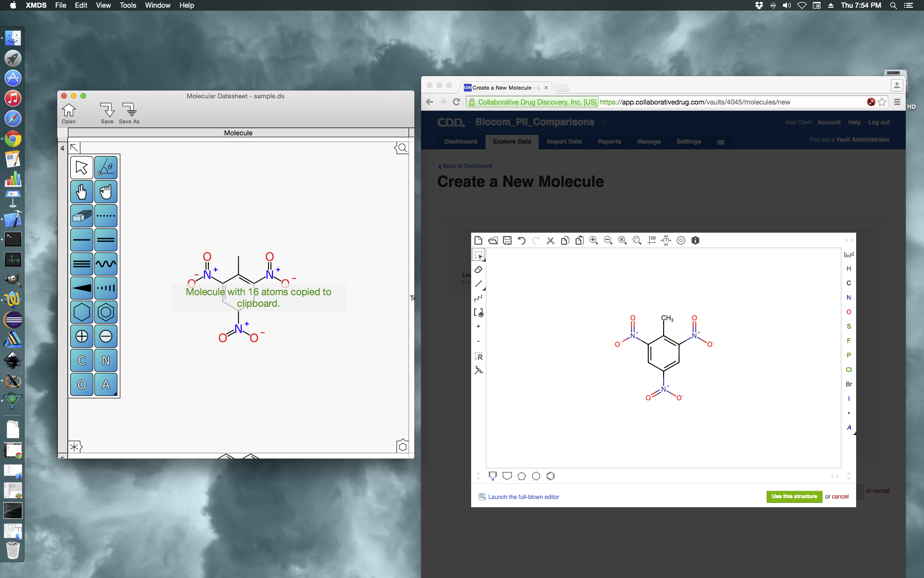Pick the solid wedge bond tool
924x578 pixels.
(x=81, y=288)
